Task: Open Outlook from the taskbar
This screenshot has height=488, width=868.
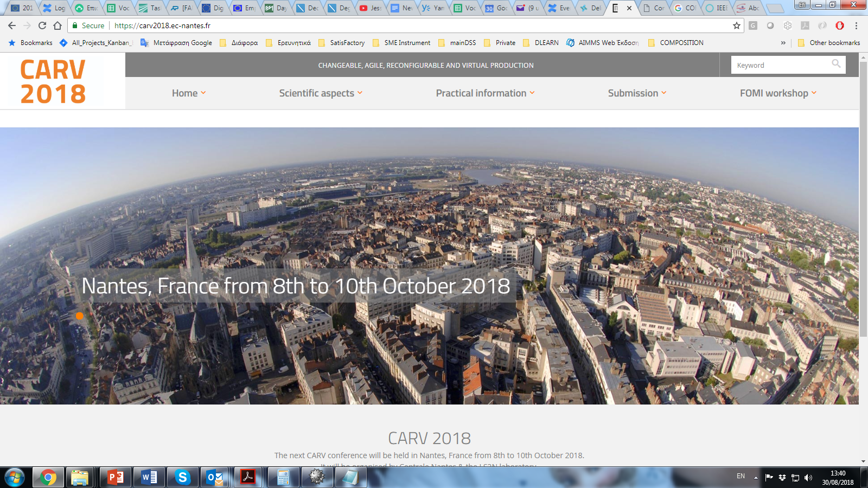Action: coord(215,478)
